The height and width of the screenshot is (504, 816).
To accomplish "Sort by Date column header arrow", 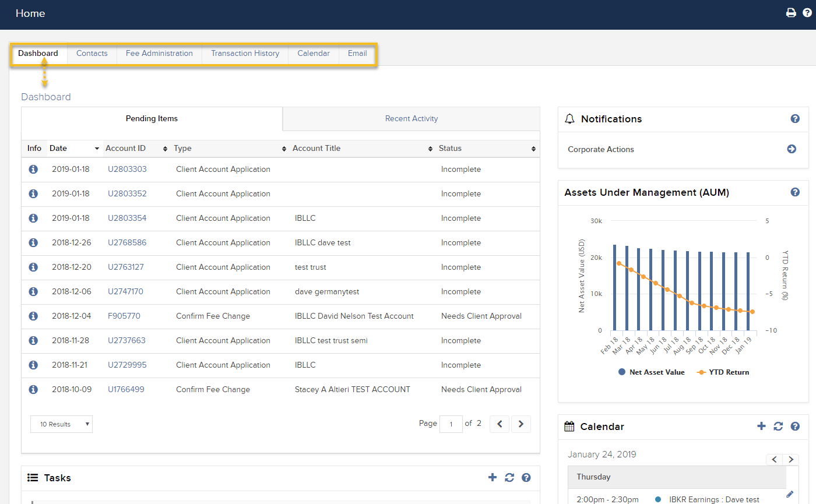I will [96, 149].
